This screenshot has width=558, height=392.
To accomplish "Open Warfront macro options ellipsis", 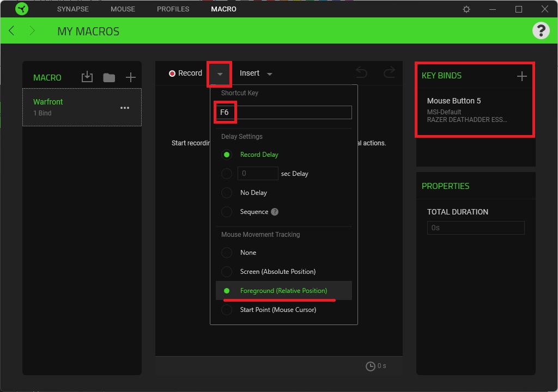I will point(125,108).
